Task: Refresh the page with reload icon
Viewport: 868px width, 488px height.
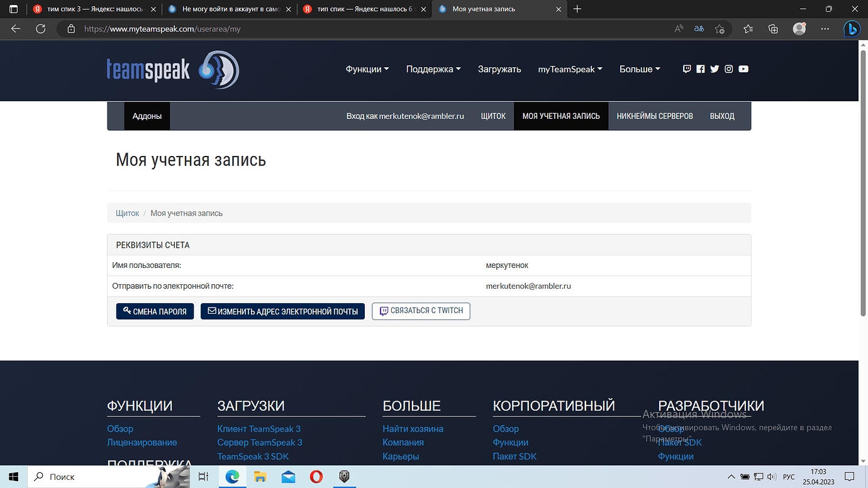Action: pos(41,29)
